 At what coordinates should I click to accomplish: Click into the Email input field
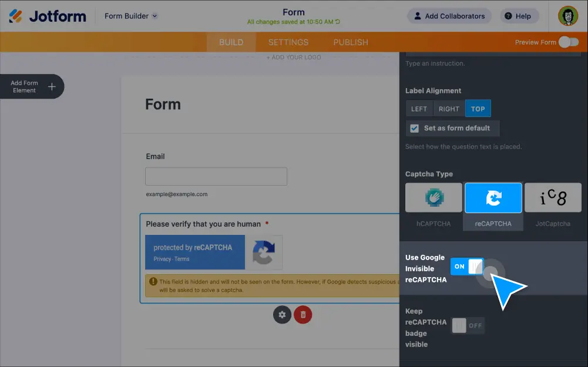[216, 176]
